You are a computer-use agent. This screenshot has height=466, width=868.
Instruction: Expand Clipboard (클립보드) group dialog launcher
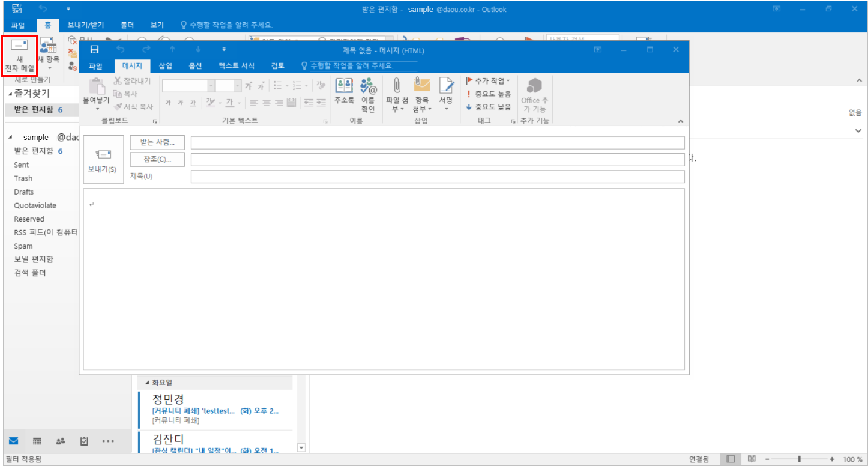[155, 121]
